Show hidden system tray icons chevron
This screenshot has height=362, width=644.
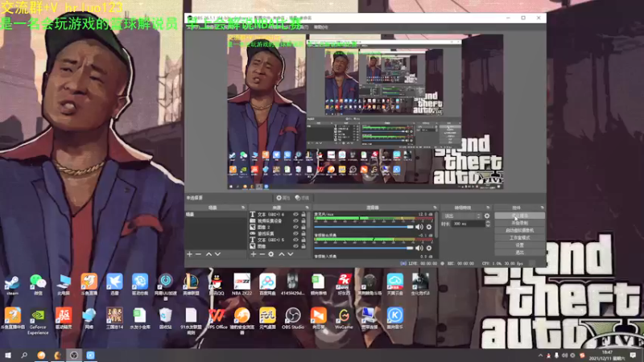point(540,356)
